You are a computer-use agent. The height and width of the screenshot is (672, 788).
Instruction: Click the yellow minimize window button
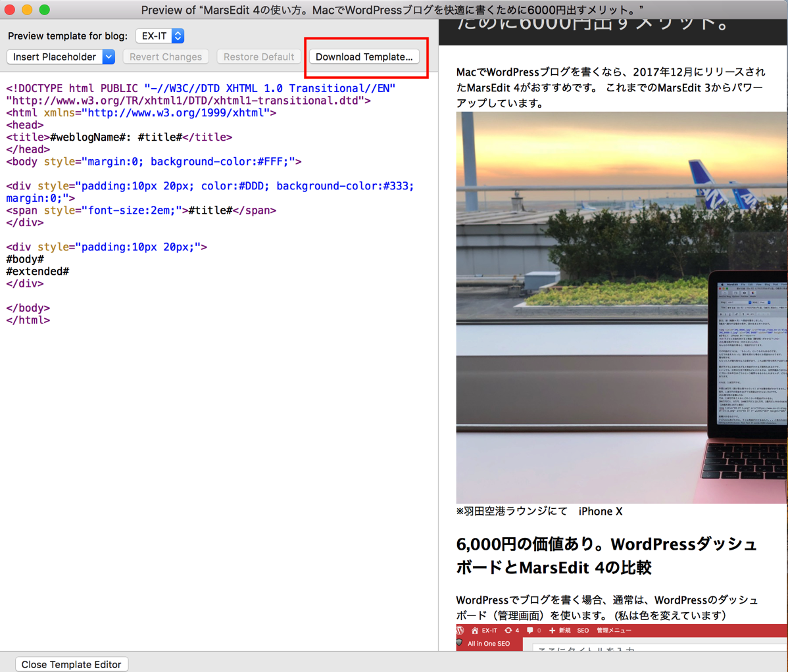(27, 10)
